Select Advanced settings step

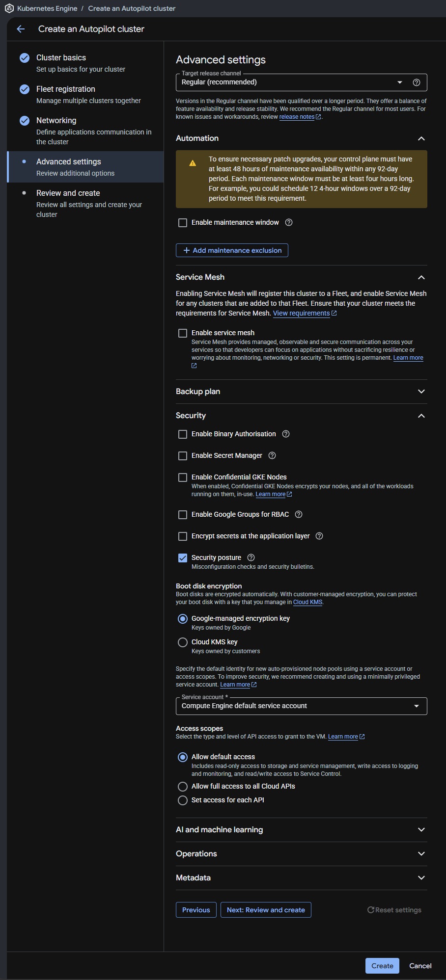click(x=85, y=167)
